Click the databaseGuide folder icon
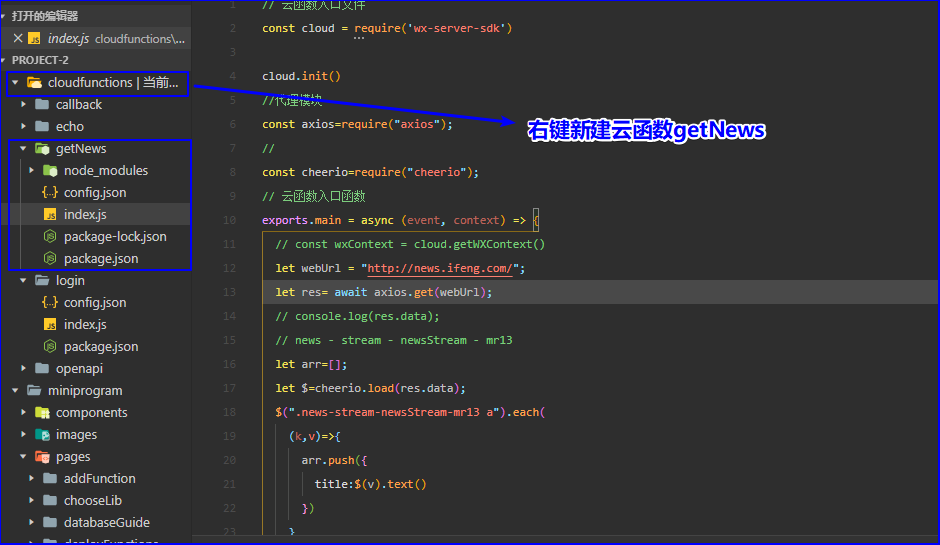940x545 pixels. tap(50, 522)
